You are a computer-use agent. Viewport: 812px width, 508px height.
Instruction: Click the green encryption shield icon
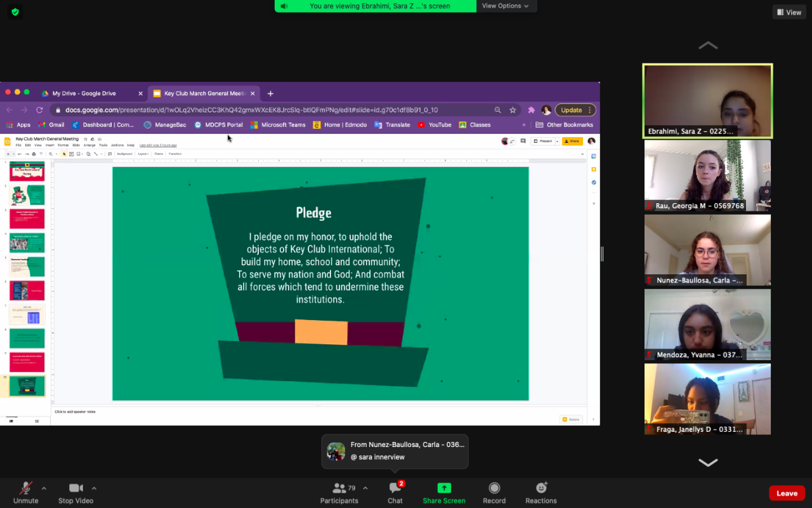15,12
